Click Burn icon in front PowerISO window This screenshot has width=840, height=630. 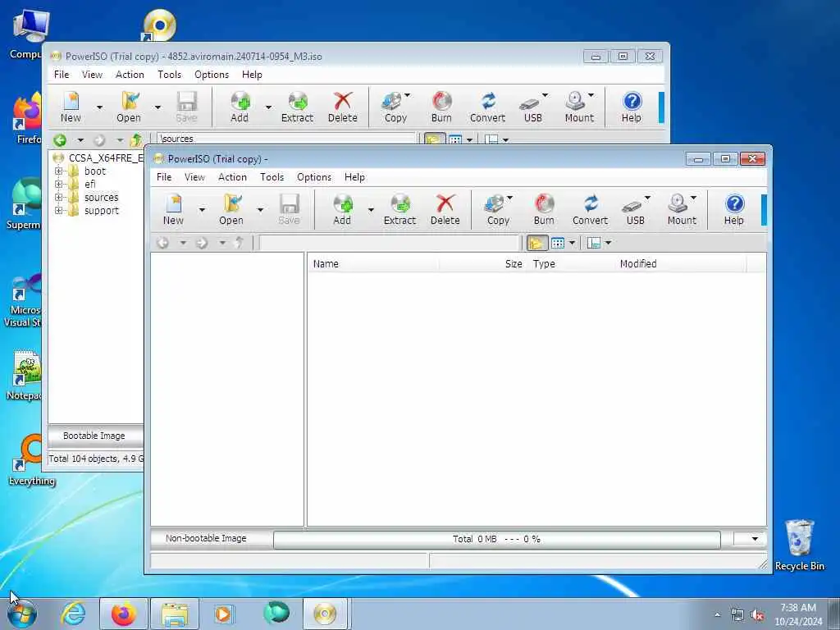pos(544,209)
